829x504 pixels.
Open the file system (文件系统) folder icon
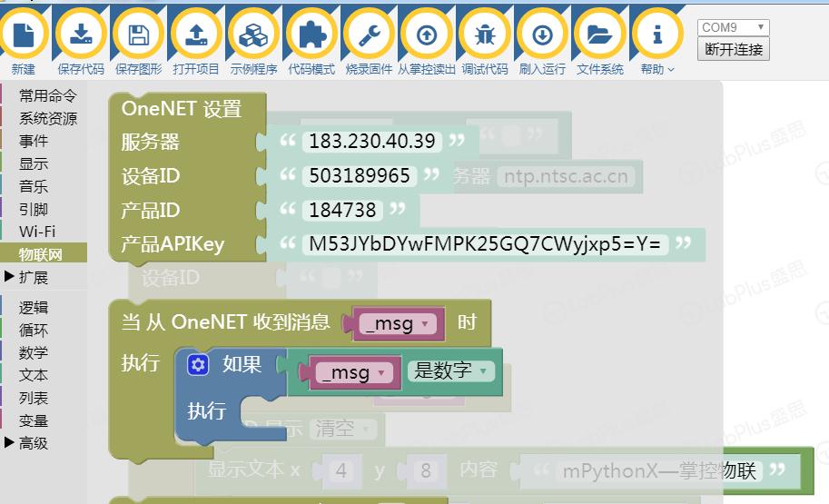(599, 35)
